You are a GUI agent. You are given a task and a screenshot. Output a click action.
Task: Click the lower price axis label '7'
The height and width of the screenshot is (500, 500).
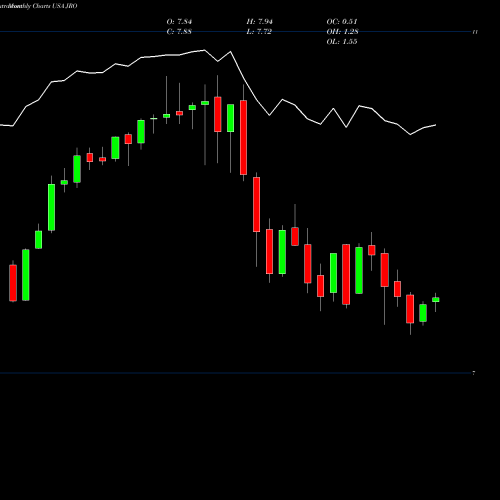point(474,373)
